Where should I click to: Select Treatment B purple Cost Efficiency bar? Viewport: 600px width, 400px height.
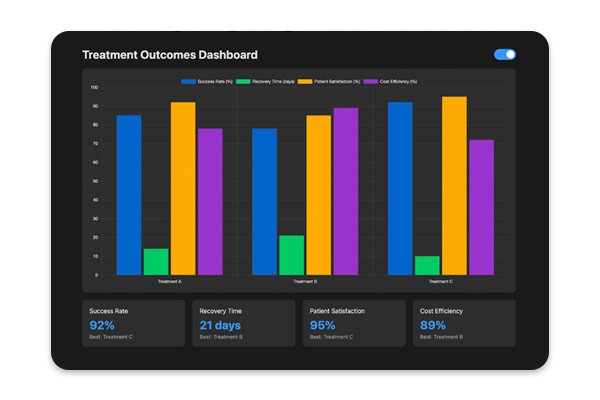pos(346,191)
